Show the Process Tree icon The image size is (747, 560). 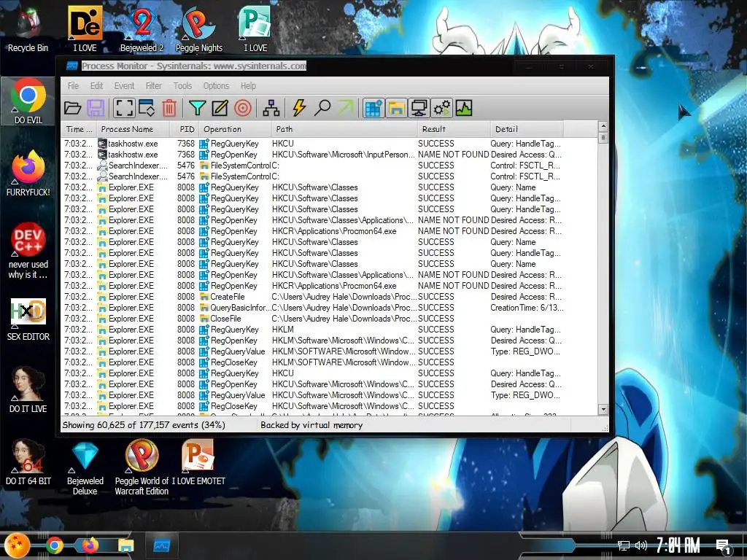click(271, 108)
